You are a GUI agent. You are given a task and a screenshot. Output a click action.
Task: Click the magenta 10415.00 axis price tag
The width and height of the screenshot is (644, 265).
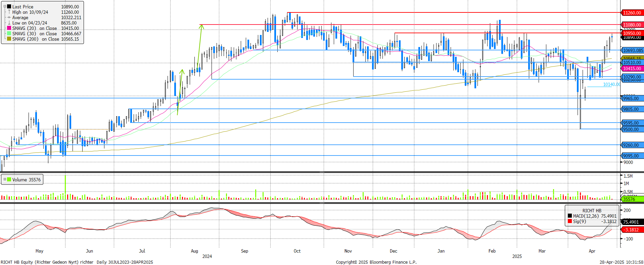click(632, 69)
